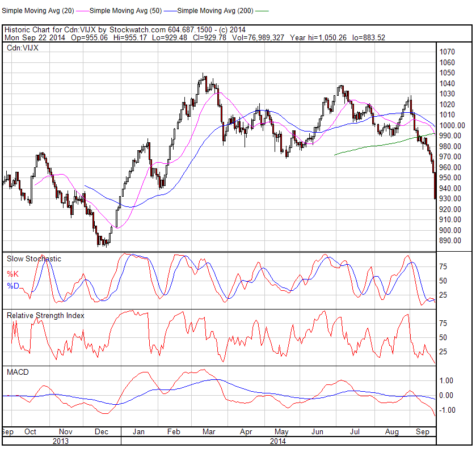Click the red %K legend label
This screenshot has height=449, width=476.
point(12,274)
